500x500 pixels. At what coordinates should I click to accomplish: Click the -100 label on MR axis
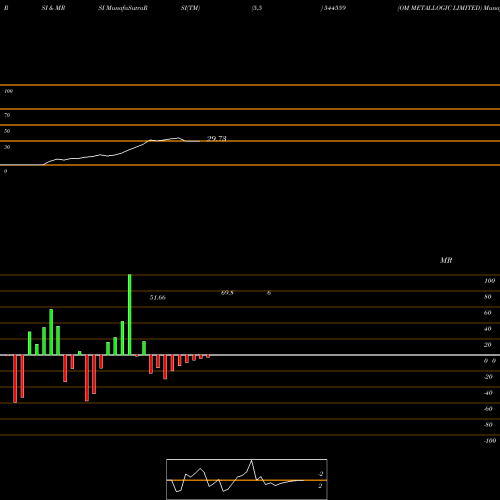coord(490,441)
